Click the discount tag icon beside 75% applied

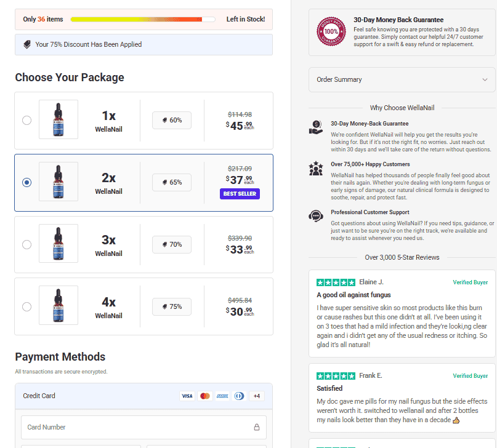[27, 45]
